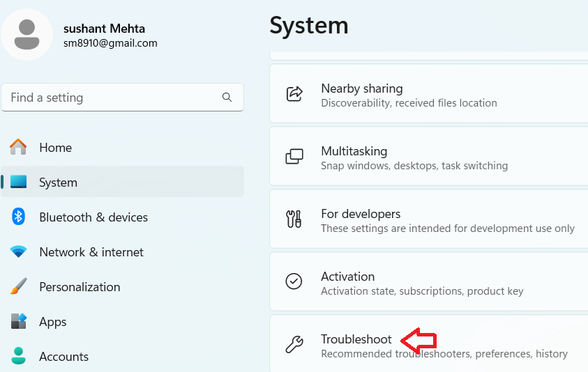Click the Wi-Fi icon beside Network & internet

point(18,252)
